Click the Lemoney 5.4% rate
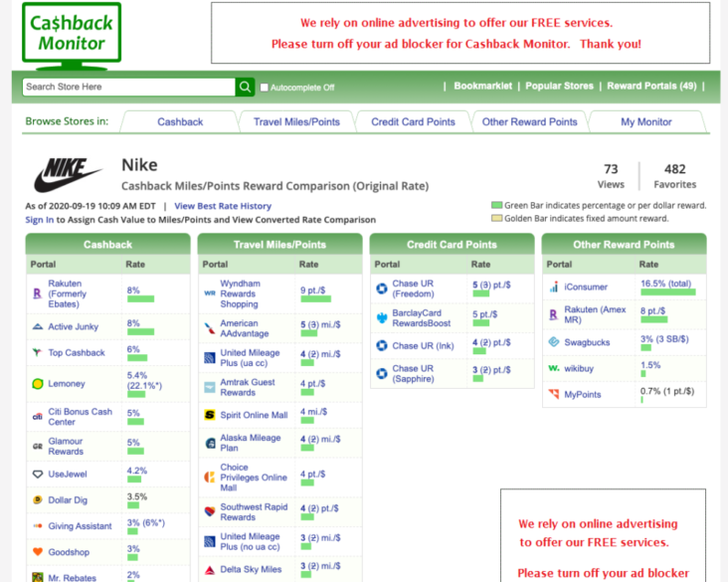 click(144, 380)
